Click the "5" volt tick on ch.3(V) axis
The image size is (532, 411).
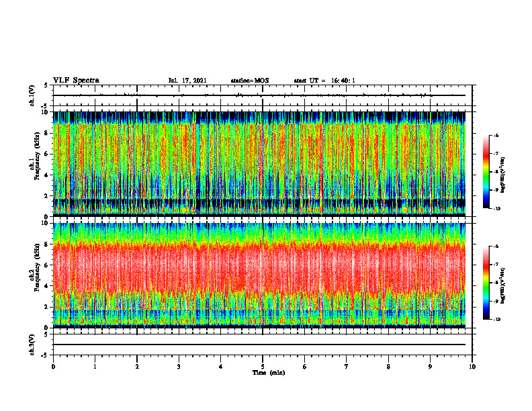coord(46,334)
